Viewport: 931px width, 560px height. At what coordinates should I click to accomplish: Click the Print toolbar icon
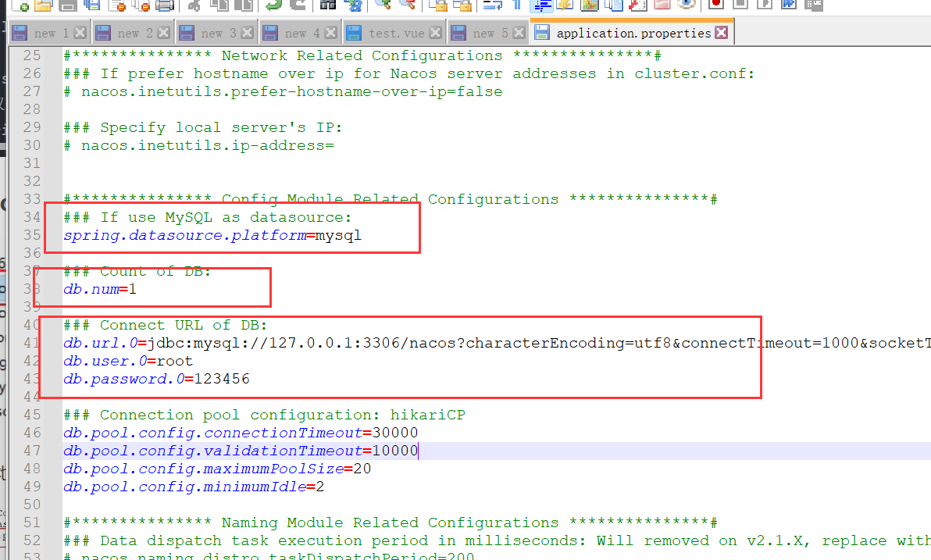coord(165,5)
